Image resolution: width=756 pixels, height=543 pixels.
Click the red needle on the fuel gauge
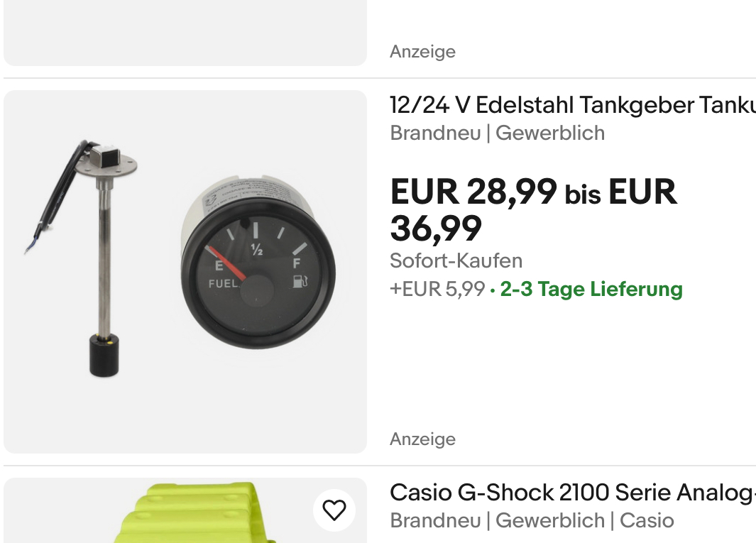coord(227,263)
